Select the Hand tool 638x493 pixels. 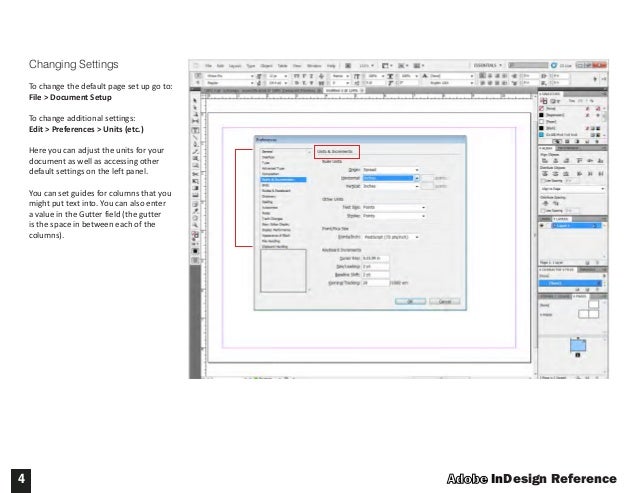[x=195, y=218]
